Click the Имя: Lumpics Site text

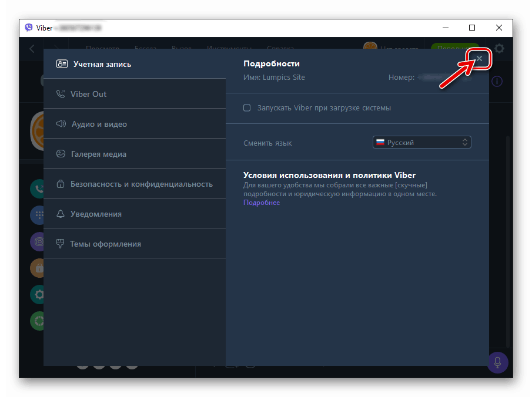click(x=274, y=78)
